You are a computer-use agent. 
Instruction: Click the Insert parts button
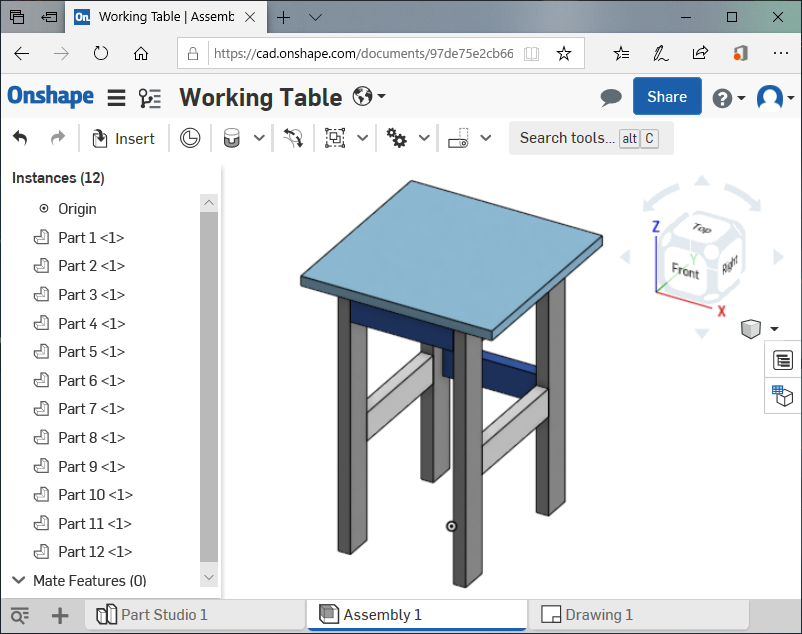point(123,139)
